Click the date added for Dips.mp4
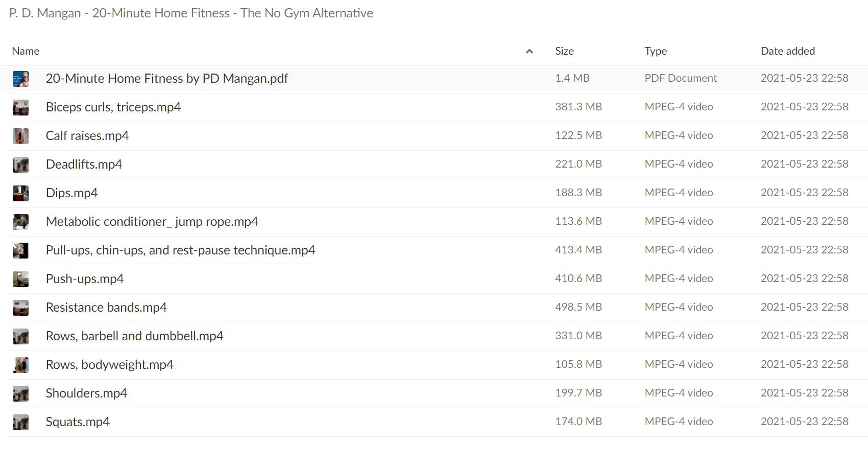The image size is (868, 467). 805,193
